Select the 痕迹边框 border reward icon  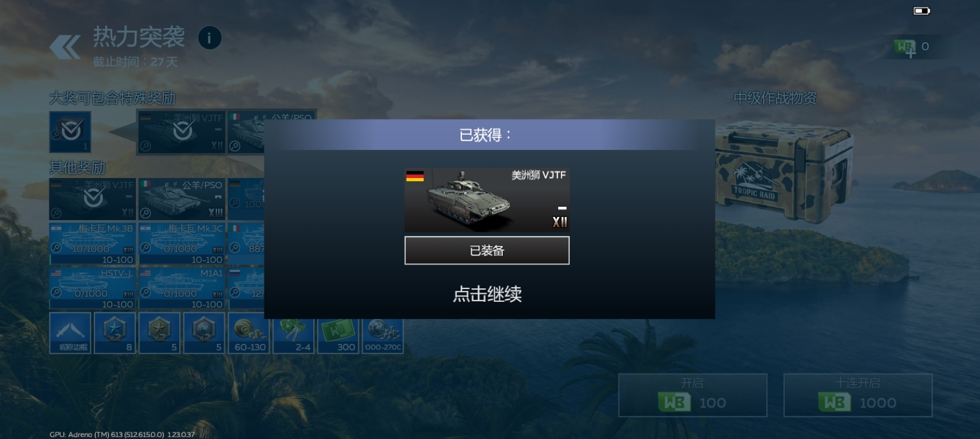click(71, 333)
